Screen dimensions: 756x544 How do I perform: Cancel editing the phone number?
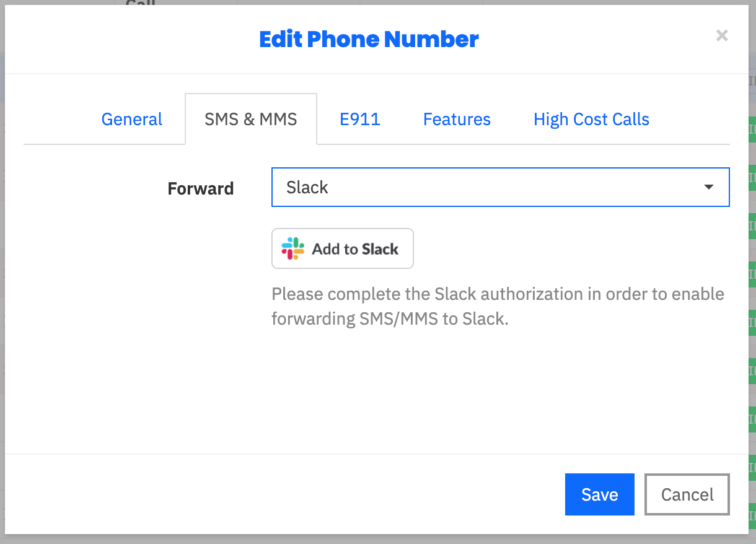point(687,494)
